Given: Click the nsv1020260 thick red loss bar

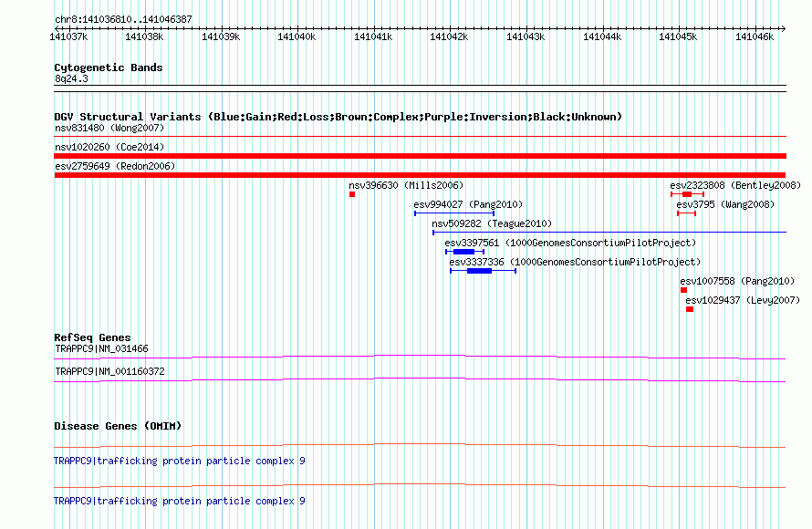Looking at the screenshot, I should (420, 156).
